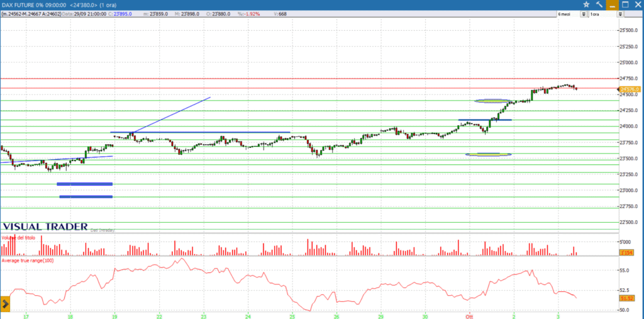Viewport: 644px width, 319px height.
Task: Open the '6 mesi' period dropdown
Action: pyautogui.click(x=584, y=14)
